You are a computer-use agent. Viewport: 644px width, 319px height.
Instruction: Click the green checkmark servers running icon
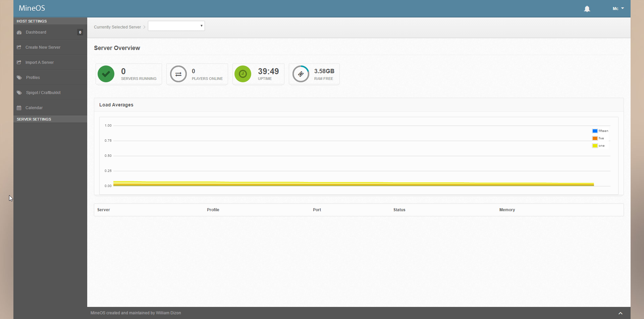coord(106,74)
